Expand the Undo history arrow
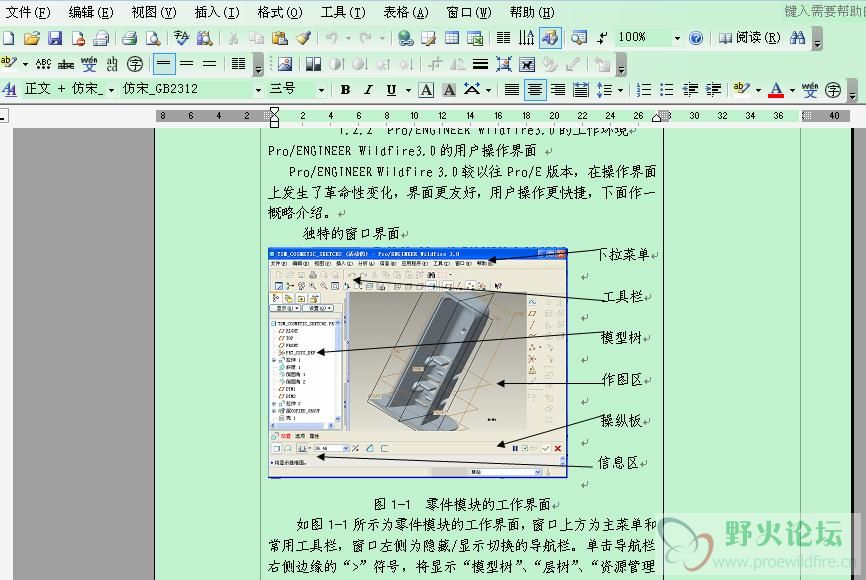 348,38
